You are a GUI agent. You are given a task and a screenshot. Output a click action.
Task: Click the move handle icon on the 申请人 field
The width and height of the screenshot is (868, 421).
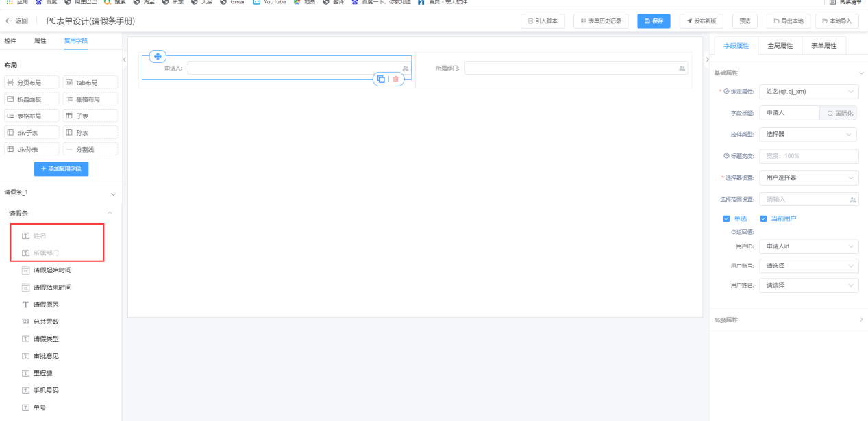(x=158, y=56)
